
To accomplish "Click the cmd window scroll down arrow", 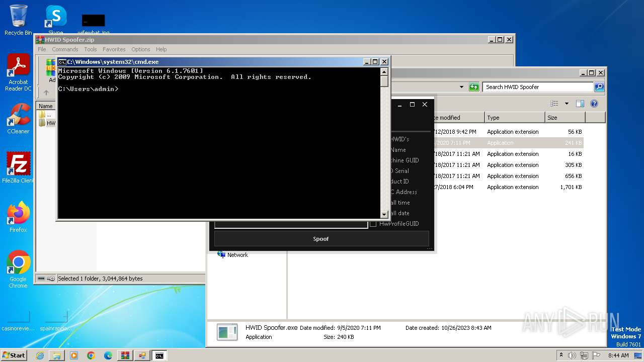I will tap(384, 214).
